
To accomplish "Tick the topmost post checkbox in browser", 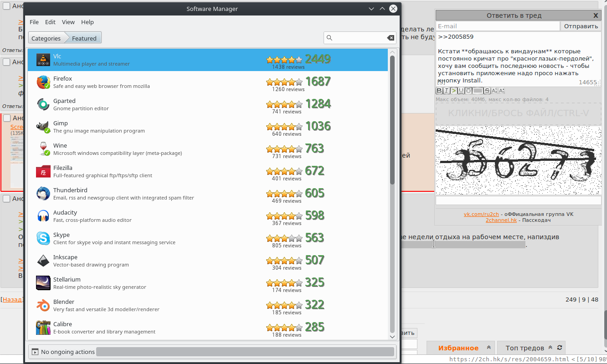I will [6, 6].
